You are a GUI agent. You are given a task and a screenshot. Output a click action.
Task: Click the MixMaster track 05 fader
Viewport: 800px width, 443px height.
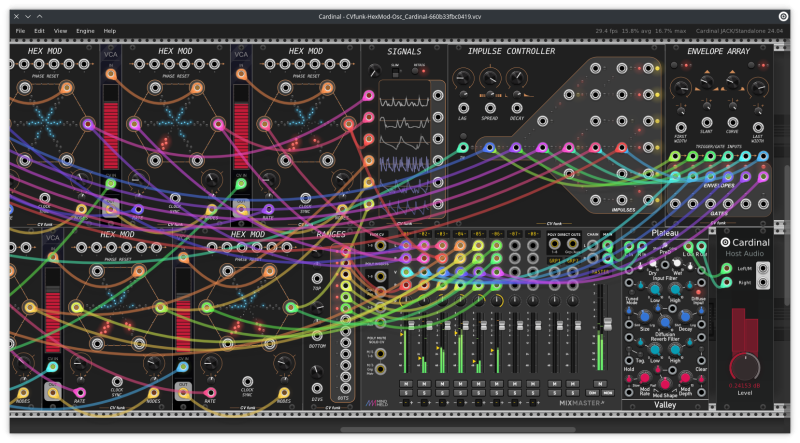coord(483,326)
